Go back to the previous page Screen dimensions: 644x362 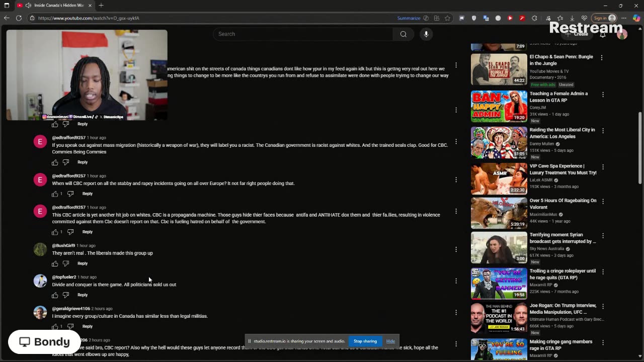coord(7,18)
